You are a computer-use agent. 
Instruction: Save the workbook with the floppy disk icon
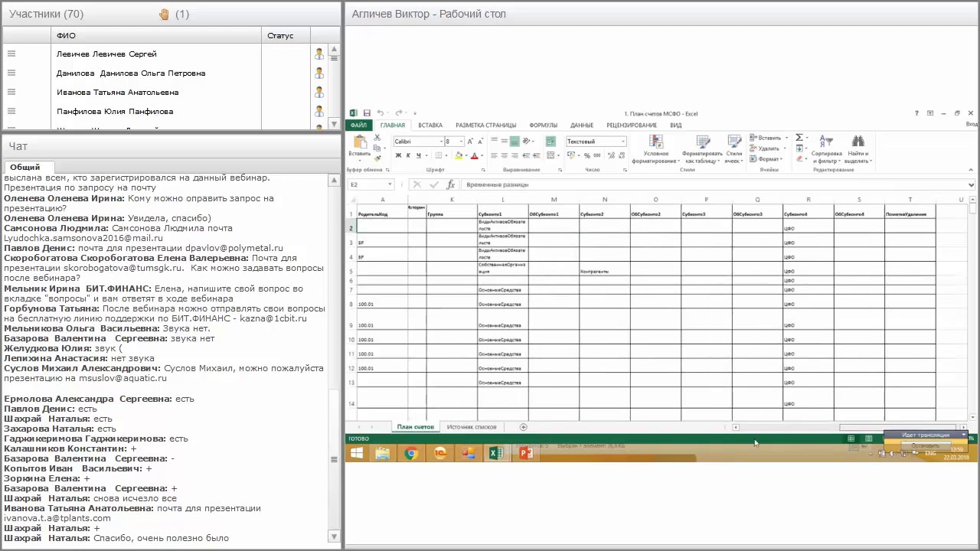367,113
